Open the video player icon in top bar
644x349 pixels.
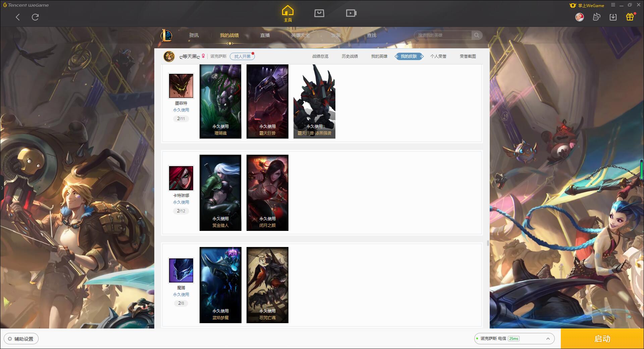(x=351, y=13)
